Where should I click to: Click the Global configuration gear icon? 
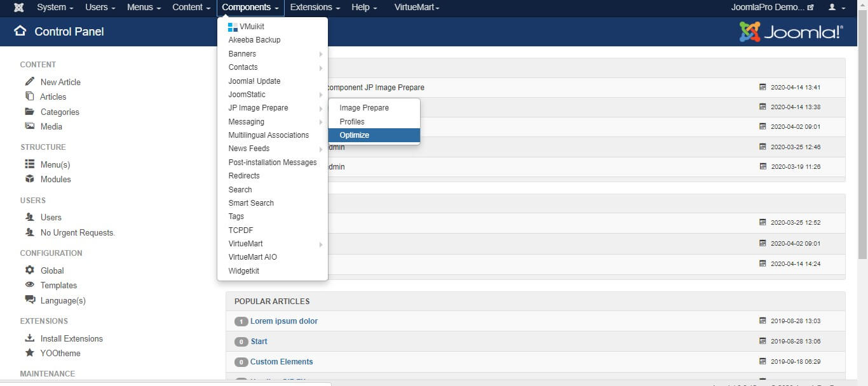coord(29,270)
